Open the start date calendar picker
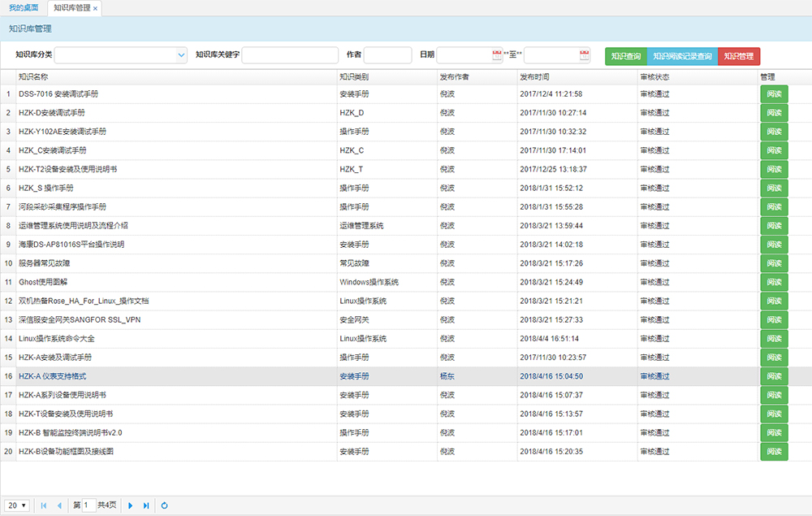 click(x=497, y=55)
